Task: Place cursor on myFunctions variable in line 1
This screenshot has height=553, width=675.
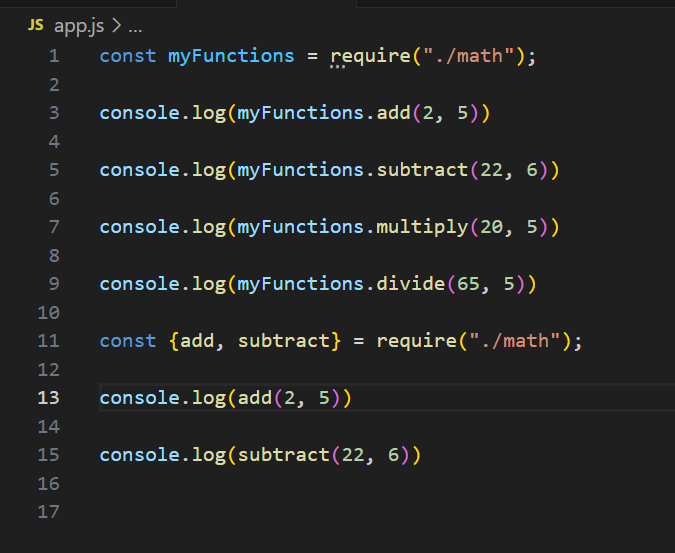Action: tap(231, 56)
